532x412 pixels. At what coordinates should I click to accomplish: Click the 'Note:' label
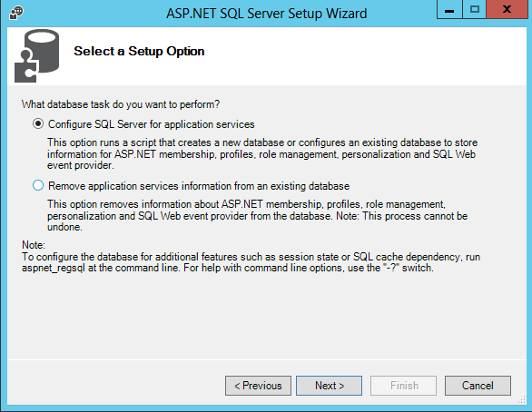[x=34, y=245]
